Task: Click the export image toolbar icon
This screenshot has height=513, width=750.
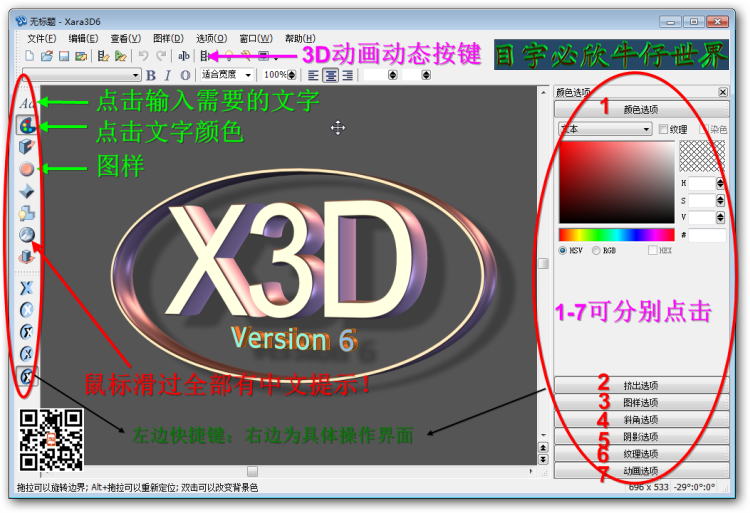Action: (x=81, y=56)
